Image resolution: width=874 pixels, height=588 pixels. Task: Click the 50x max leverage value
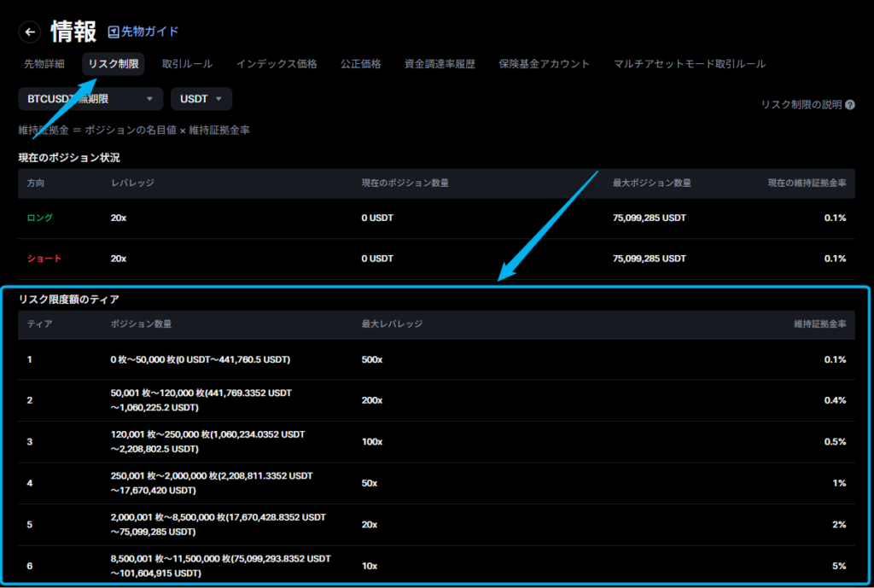tap(369, 483)
